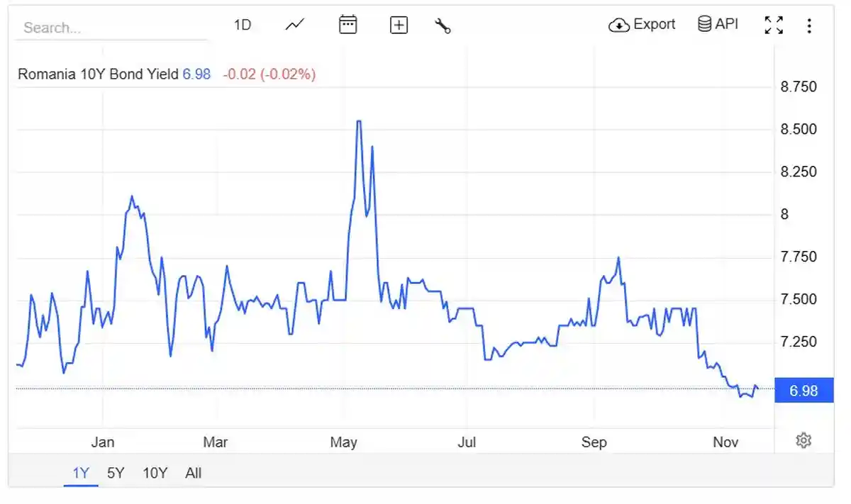Open the wrench tools icon

click(443, 26)
